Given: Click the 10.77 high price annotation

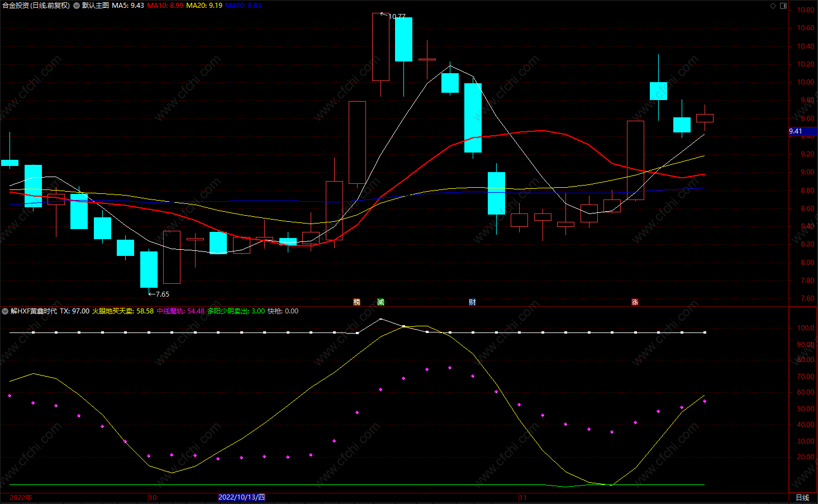Looking at the screenshot, I should 397,17.
